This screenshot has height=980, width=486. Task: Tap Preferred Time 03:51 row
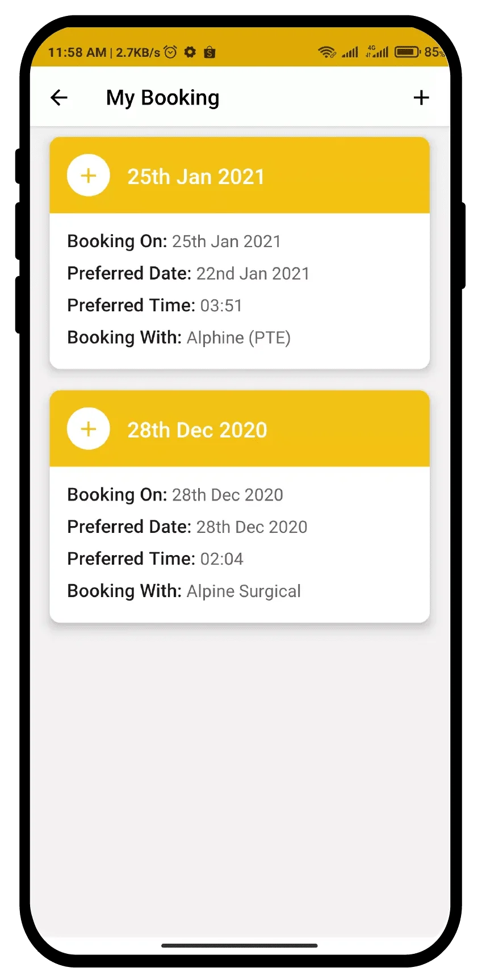pos(154,306)
